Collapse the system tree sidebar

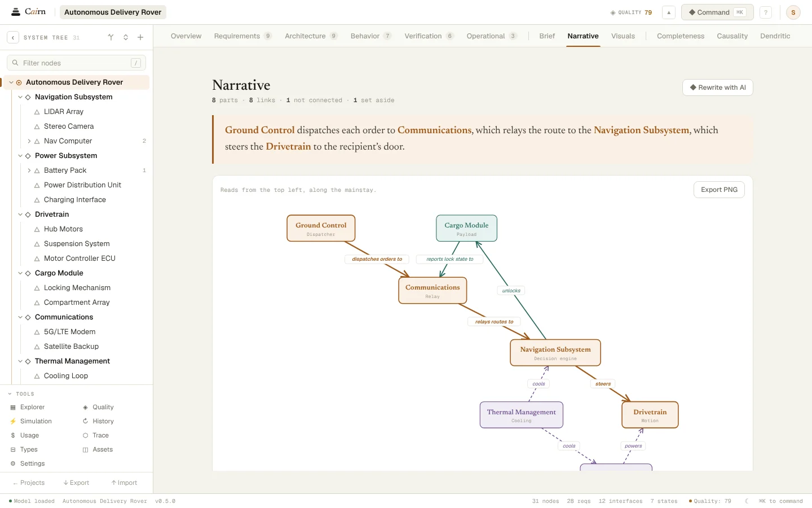click(x=13, y=38)
